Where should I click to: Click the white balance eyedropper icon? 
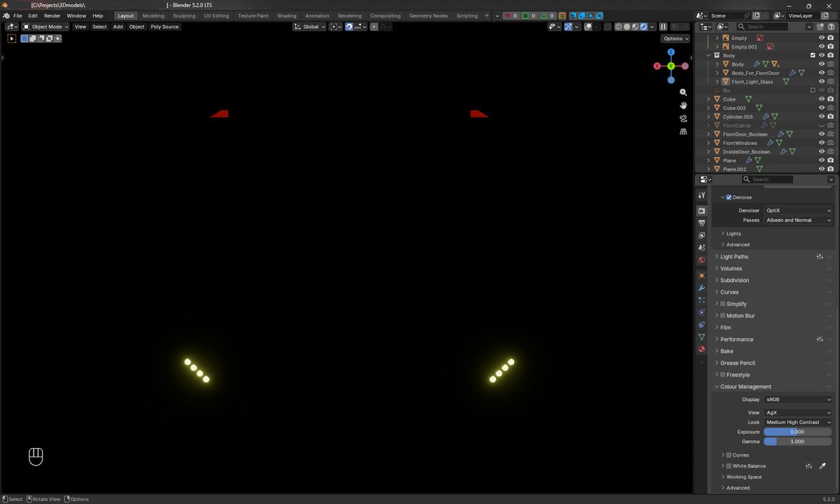(x=822, y=466)
